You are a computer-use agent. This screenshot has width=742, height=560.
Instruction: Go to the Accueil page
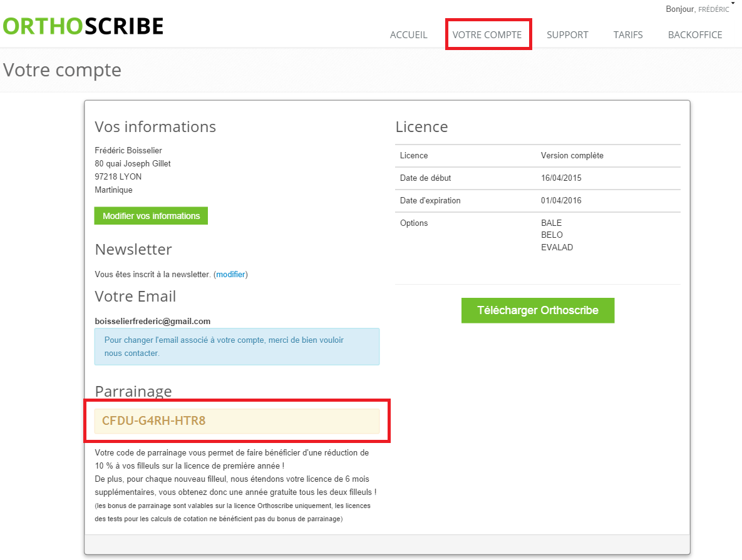point(408,35)
